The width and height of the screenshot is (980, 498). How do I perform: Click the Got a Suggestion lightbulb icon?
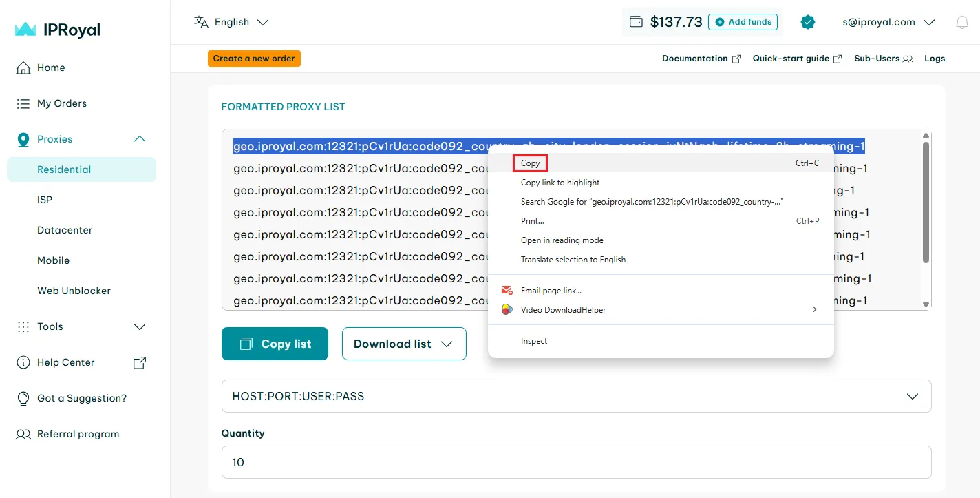pyautogui.click(x=23, y=398)
